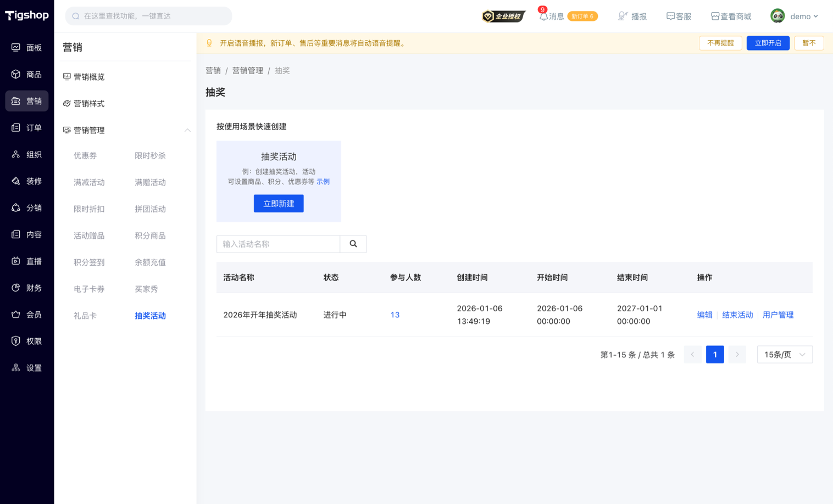833x504 pixels.
Task: Open the 分销 distribution icon
Action: pos(16,208)
